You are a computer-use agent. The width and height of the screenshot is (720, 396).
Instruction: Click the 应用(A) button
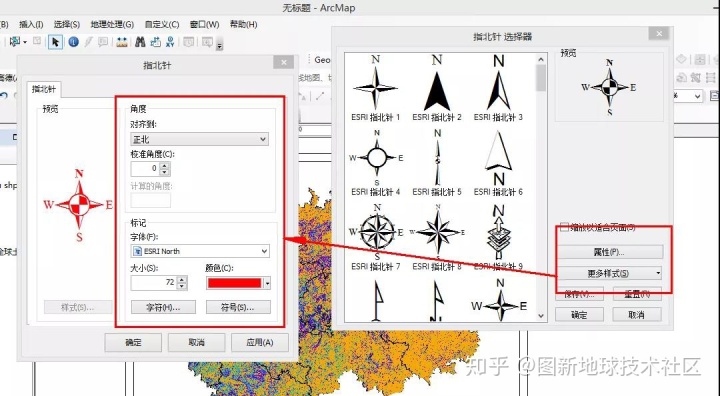(260, 343)
